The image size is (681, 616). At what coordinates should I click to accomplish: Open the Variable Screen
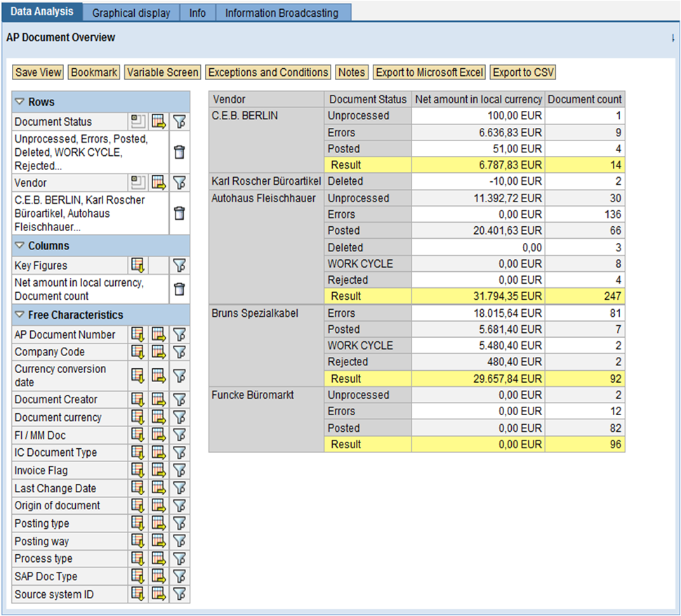tap(162, 72)
